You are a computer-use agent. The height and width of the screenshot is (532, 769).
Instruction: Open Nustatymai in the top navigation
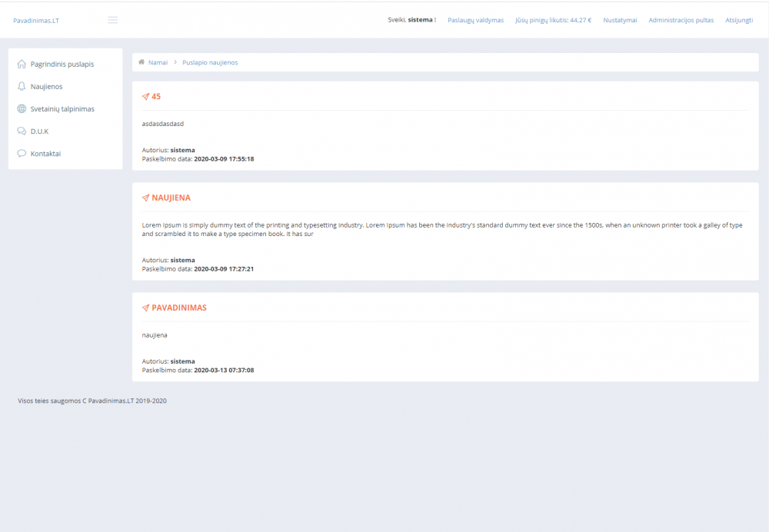620,20
